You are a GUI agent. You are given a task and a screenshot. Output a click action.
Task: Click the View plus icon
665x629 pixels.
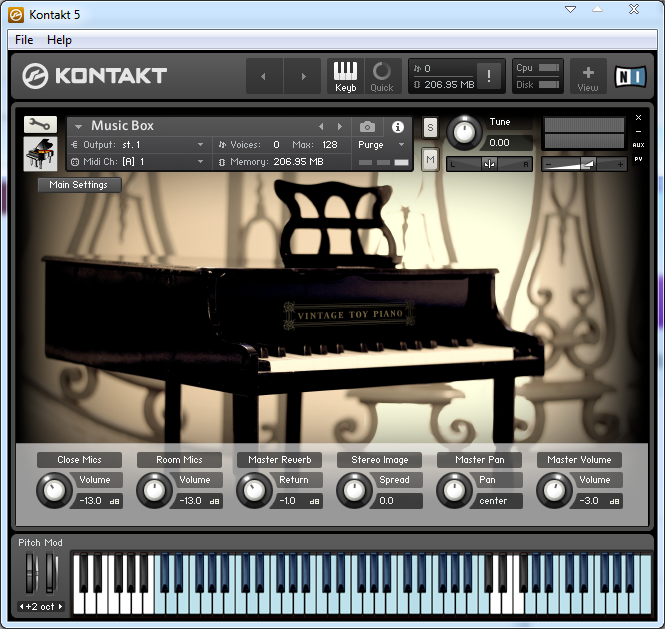coord(588,76)
